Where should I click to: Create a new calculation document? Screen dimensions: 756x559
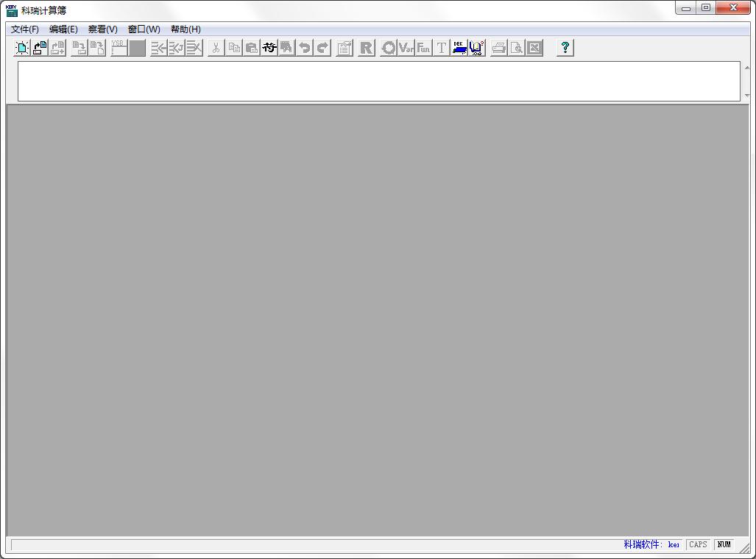tap(22, 48)
